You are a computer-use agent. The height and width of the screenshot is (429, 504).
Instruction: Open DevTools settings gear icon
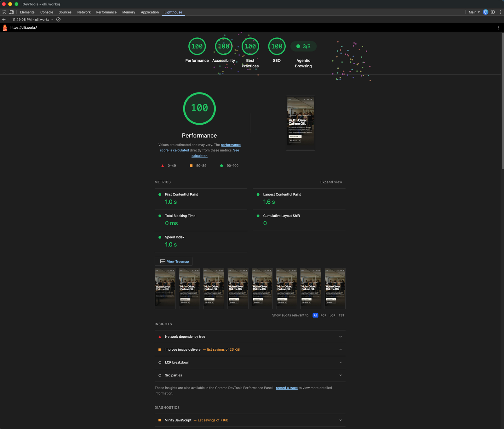click(493, 12)
